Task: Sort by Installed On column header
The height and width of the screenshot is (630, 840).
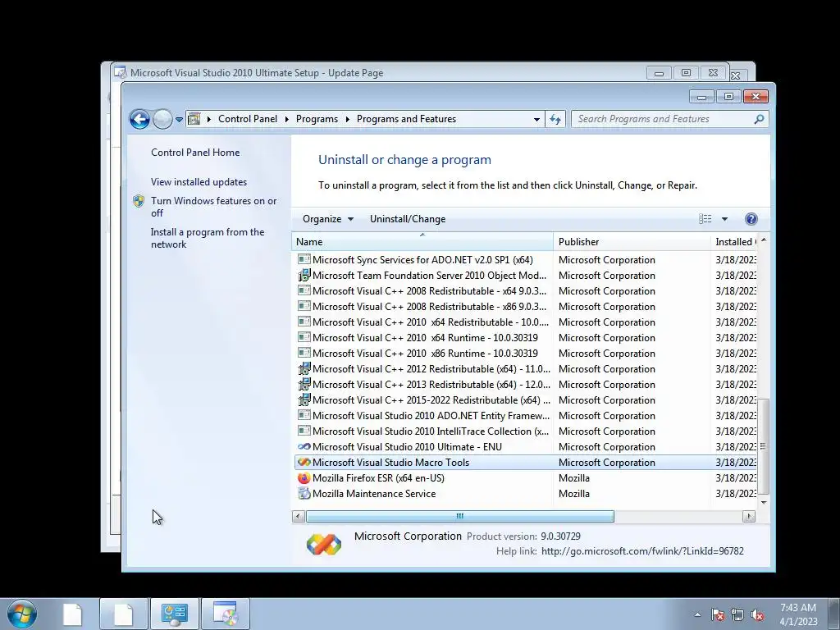Action: click(734, 242)
